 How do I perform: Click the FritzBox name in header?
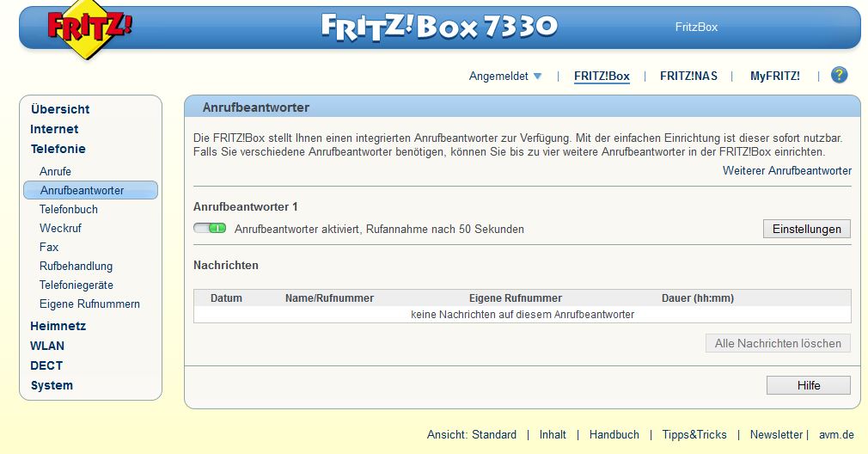pyautogui.click(x=696, y=27)
